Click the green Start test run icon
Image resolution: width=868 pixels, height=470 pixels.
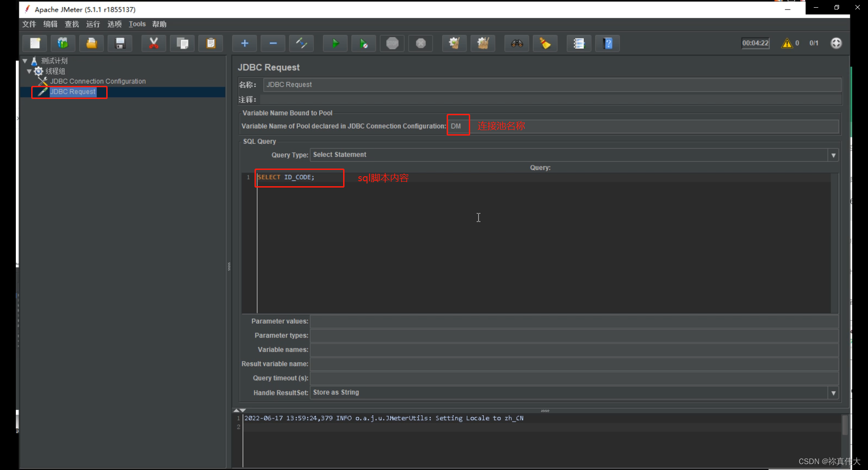[335, 43]
